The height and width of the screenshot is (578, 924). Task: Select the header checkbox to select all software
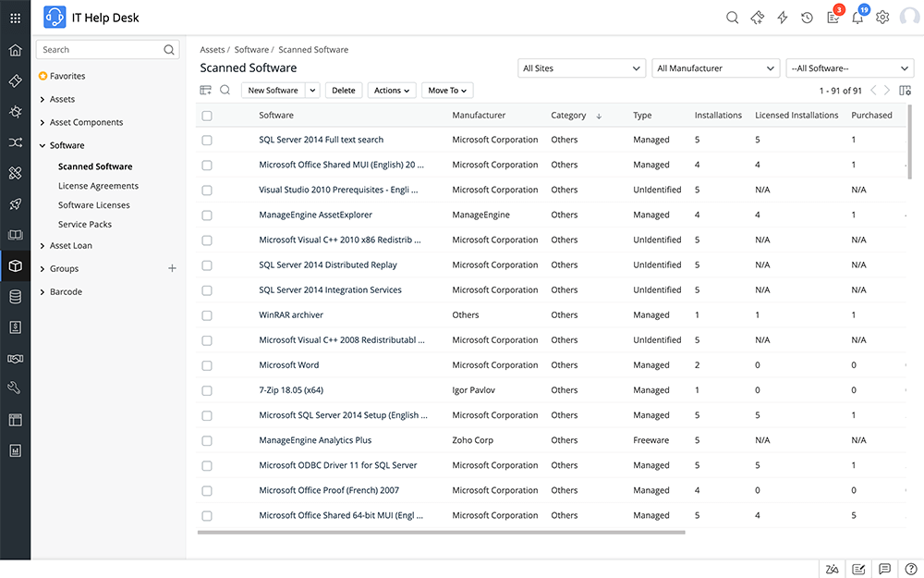tap(206, 115)
